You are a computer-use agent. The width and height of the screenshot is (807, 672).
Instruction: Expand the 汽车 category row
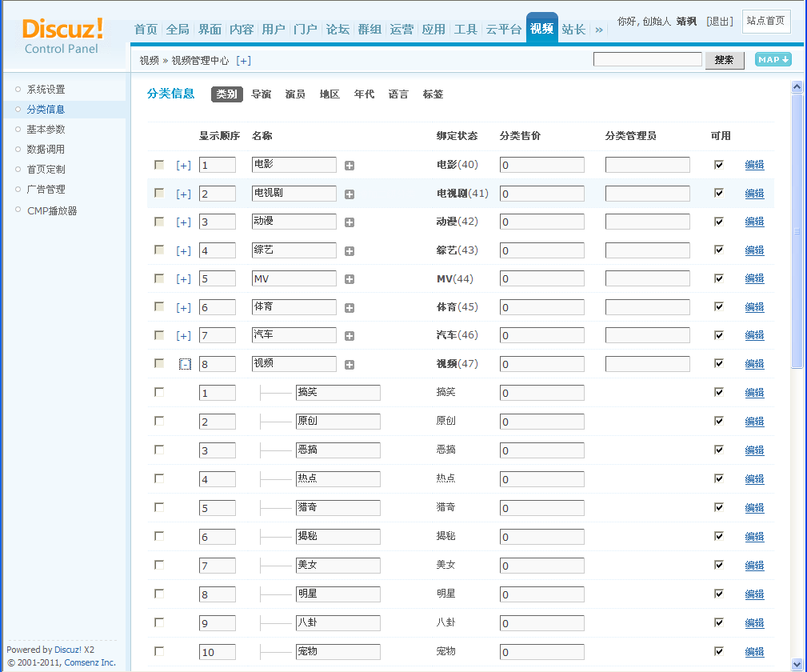tap(183, 335)
